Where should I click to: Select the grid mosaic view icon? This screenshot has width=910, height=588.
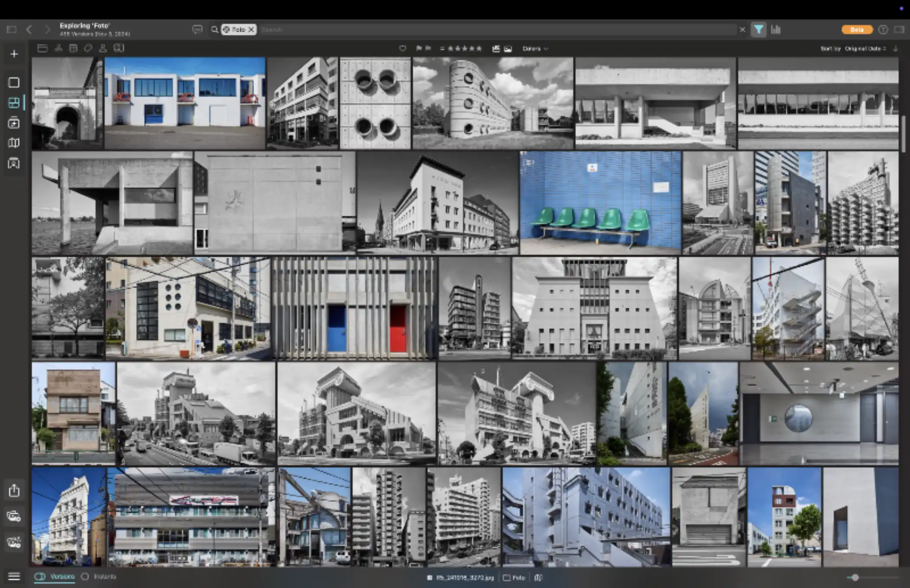(14, 103)
